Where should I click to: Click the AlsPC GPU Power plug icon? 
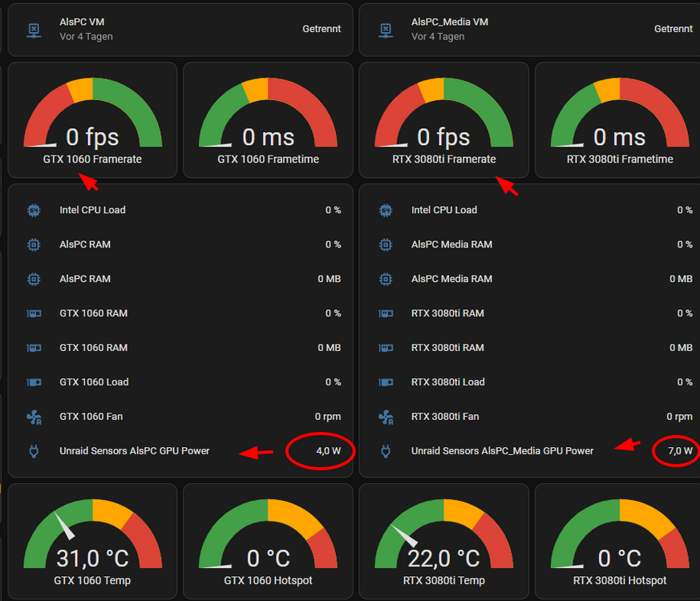(34, 451)
